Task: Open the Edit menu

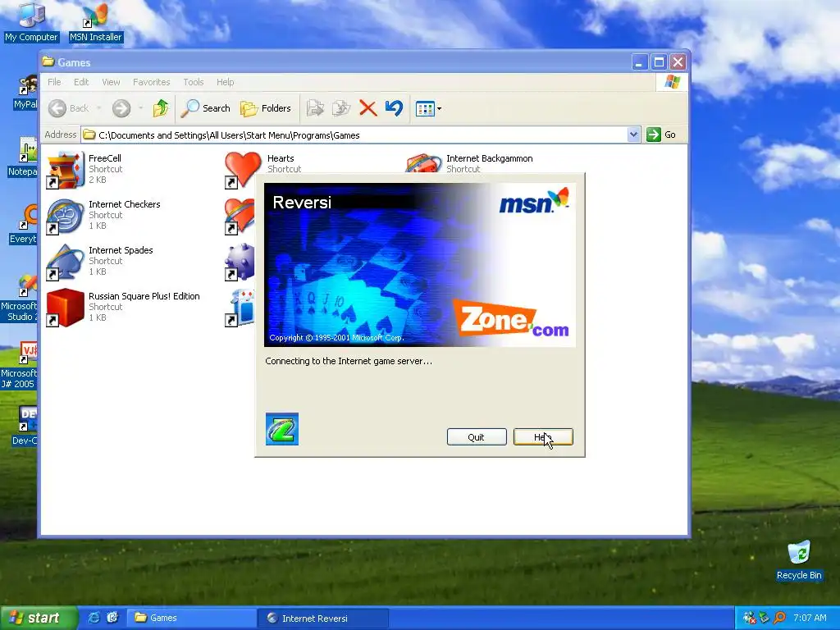Action: point(81,82)
